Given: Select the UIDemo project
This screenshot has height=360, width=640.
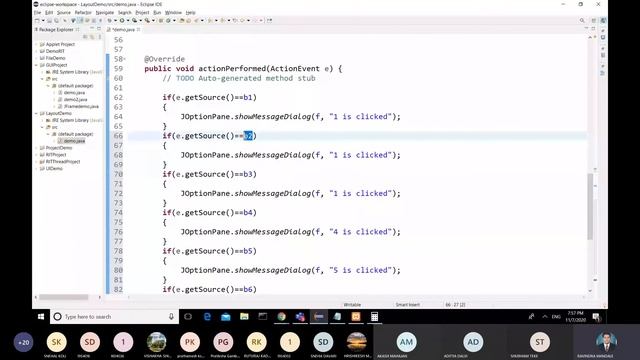Looking at the screenshot, I should coord(54,169).
